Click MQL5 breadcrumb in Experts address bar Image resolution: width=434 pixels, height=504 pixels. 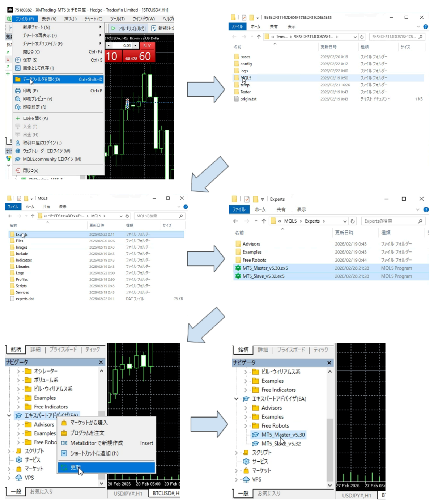click(x=290, y=221)
